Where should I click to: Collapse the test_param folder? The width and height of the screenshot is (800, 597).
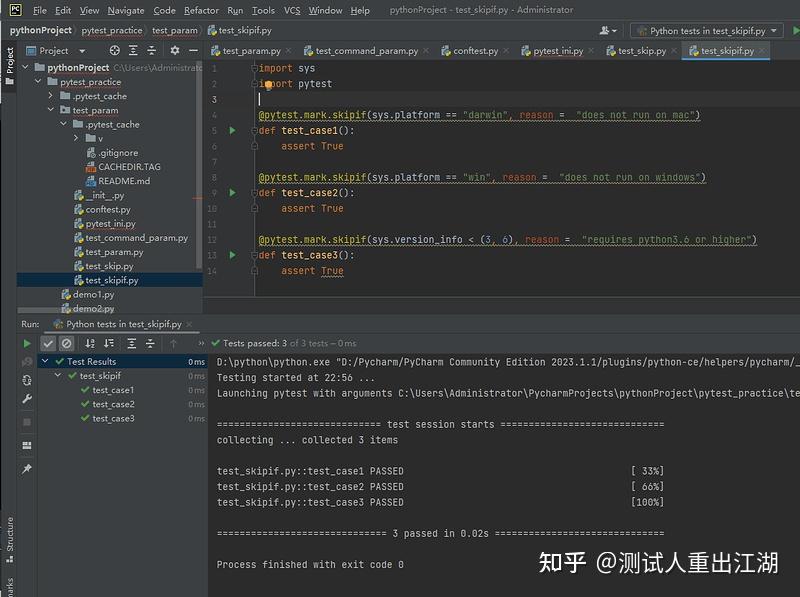[51, 110]
